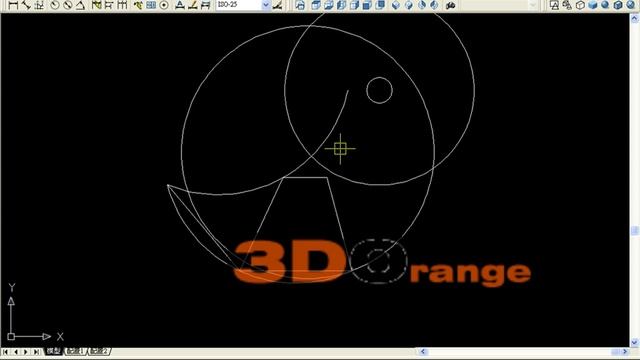Select the Aligned Dimension tool
The image size is (640, 360).
pos(26,5)
